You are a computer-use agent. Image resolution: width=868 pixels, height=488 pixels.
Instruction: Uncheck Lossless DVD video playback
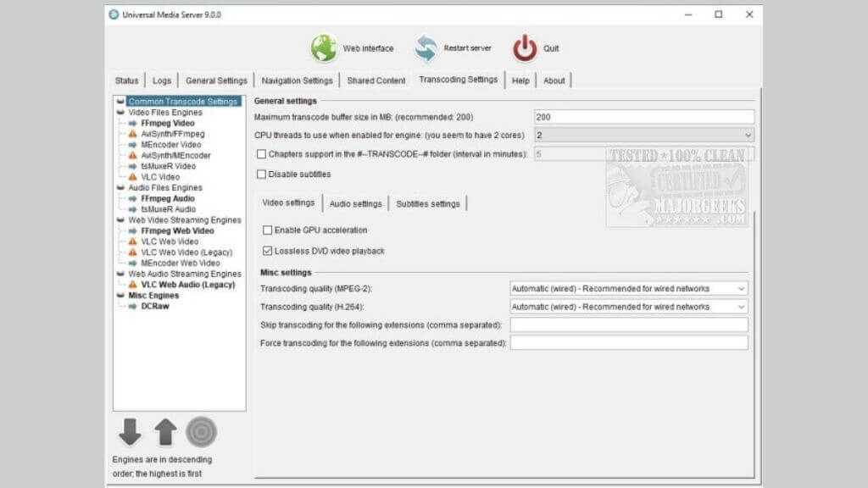[267, 251]
